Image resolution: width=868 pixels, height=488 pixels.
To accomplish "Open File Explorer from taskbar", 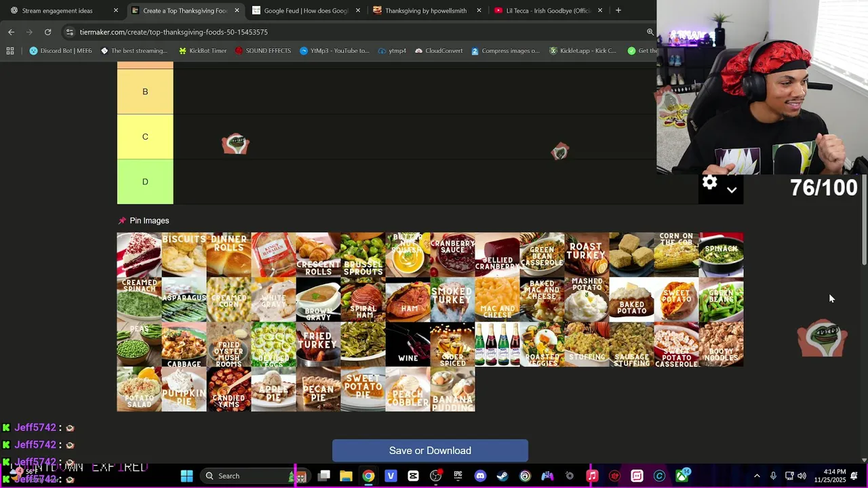I will tap(346, 476).
